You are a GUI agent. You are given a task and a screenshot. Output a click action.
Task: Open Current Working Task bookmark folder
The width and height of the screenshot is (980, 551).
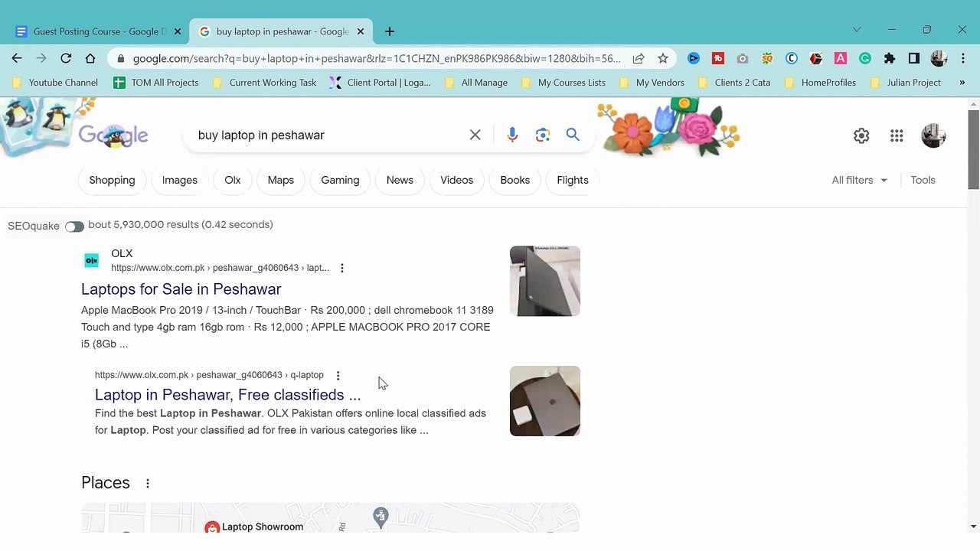pyautogui.click(x=264, y=83)
